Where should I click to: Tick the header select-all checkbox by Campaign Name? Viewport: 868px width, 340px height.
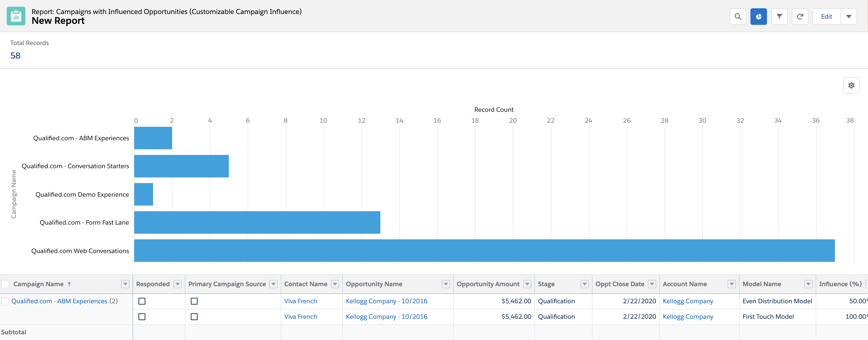coord(5,284)
